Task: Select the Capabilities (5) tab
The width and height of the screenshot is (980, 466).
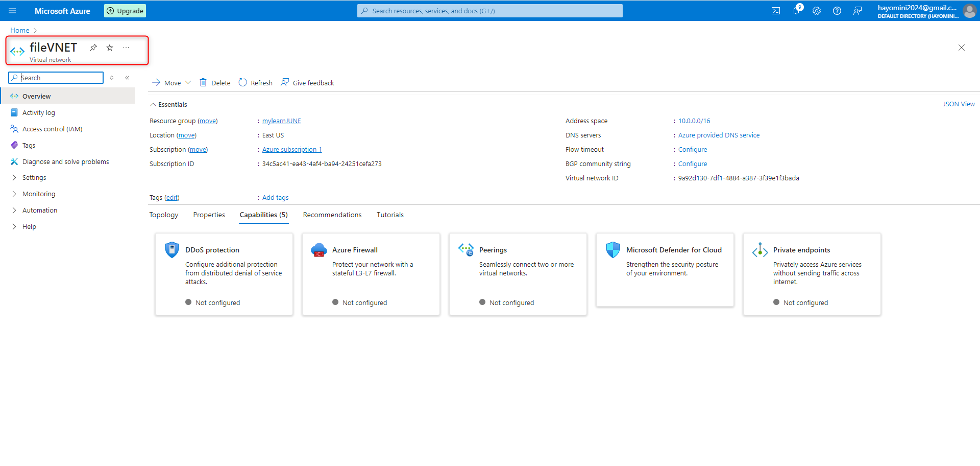Action: [264, 215]
